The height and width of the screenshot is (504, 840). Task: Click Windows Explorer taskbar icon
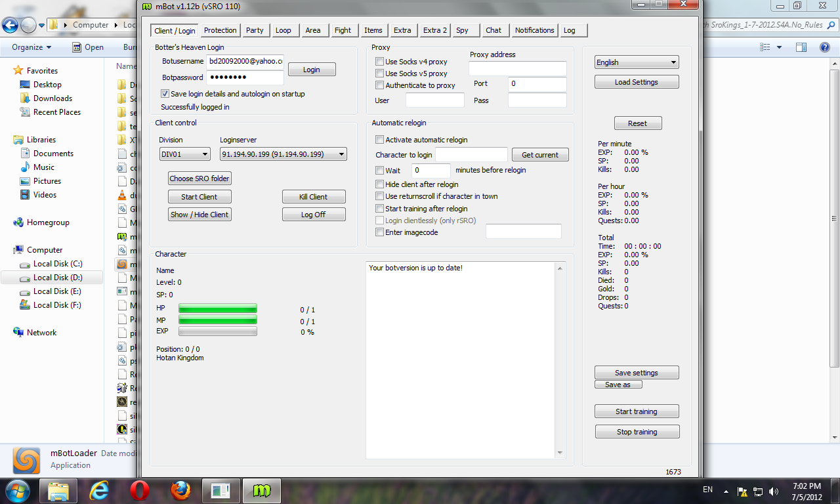(x=58, y=490)
